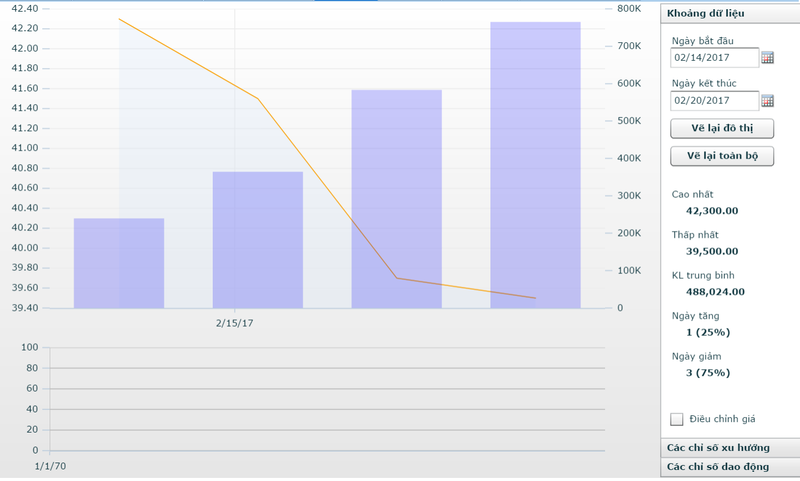The image size is (800, 481).
Task: Click the end date field showing 02/20/2017
Action: [714, 101]
